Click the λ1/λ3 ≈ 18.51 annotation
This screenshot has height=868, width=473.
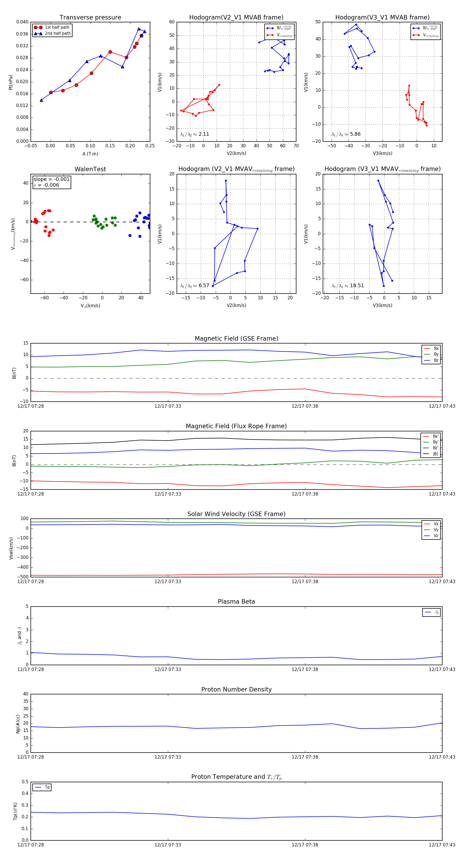click(x=347, y=286)
